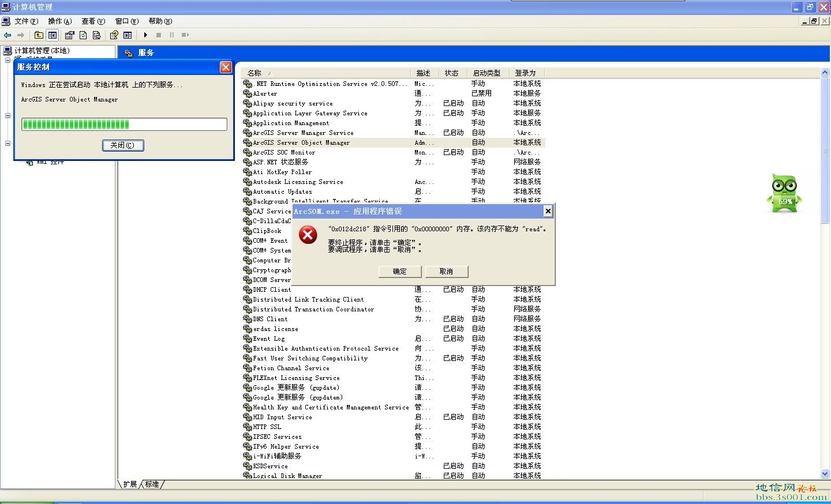The height and width of the screenshot is (504, 831).
Task: Click the gear icon of Alipay security service
Action: tap(248, 103)
